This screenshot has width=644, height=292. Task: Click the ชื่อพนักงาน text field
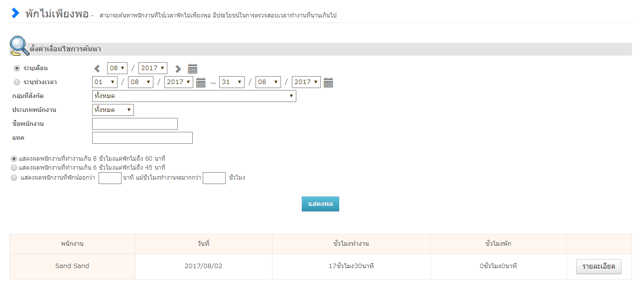[134, 124]
